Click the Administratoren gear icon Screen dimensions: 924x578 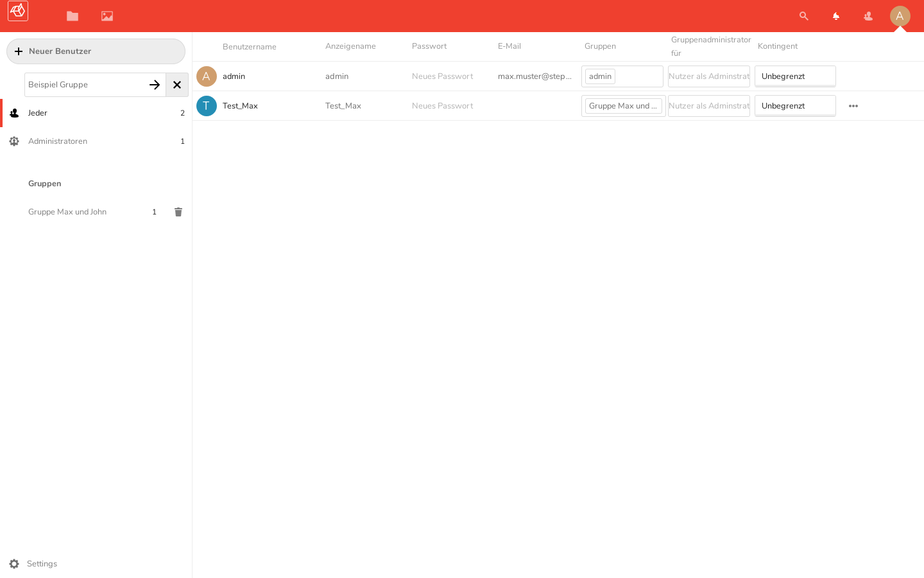tap(14, 141)
